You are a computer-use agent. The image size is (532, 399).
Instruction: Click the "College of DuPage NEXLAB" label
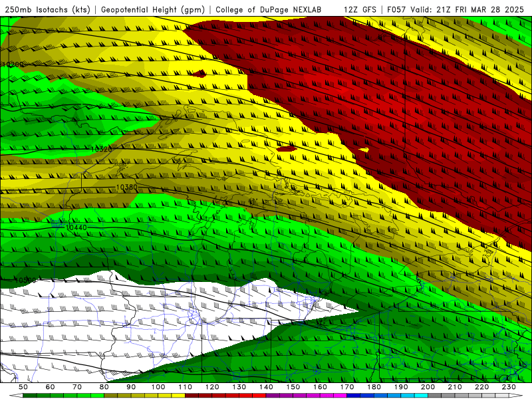[x=269, y=9]
